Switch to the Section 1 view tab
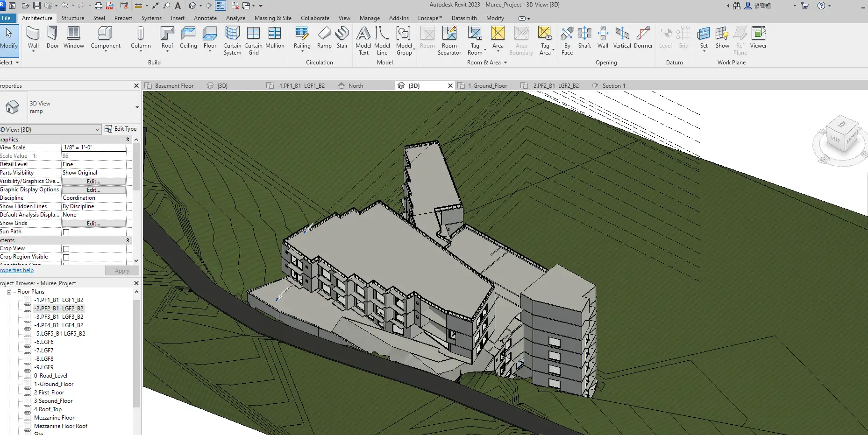Image resolution: width=868 pixels, height=435 pixels. (613, 86)
